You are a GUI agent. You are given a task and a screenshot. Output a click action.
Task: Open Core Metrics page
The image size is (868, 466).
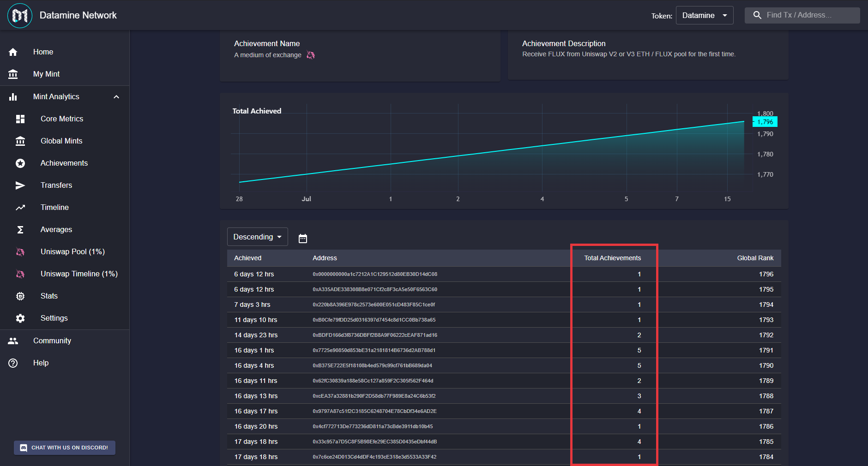(65, 119)
